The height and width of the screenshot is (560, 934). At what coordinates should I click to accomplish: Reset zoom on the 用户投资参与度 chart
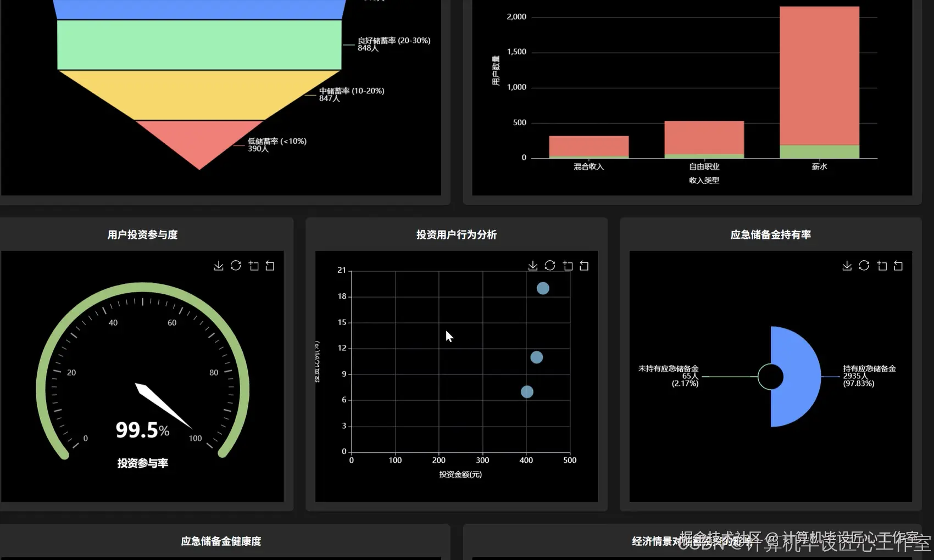tap(270, 266)
